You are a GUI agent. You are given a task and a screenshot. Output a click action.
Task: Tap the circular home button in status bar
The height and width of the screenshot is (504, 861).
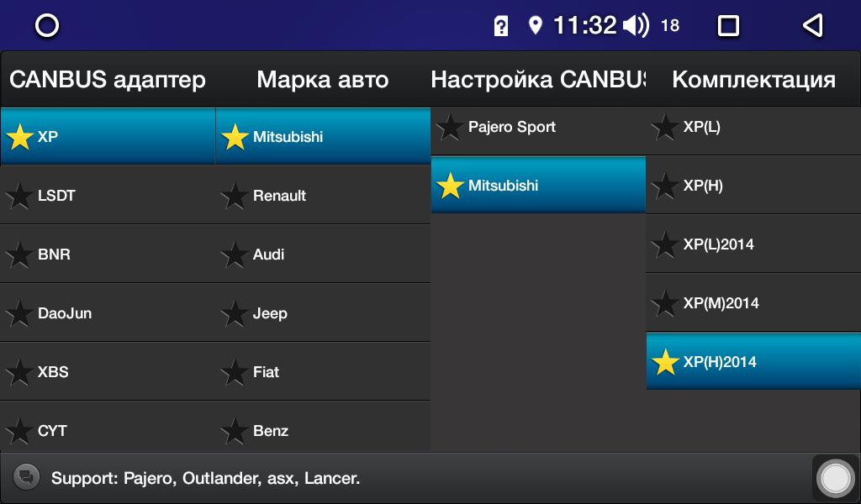pyautogui.click(x=47, y=25)
